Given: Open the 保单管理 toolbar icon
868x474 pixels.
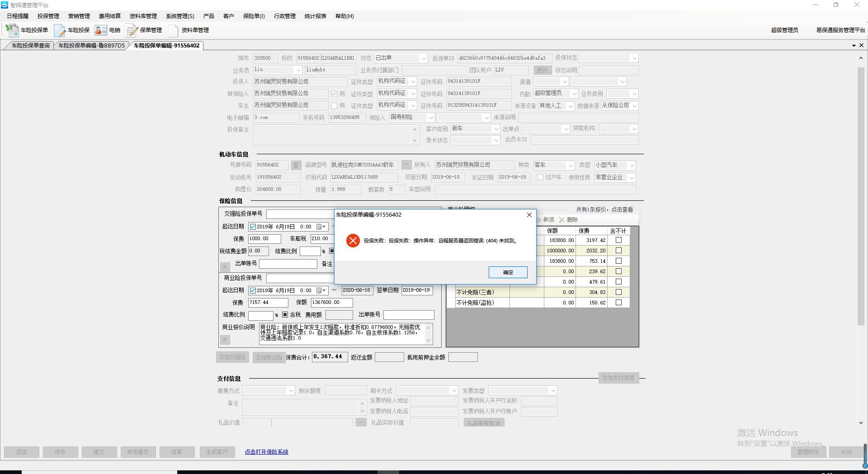Looking at the screenshot, I should [x=132, y=30].
